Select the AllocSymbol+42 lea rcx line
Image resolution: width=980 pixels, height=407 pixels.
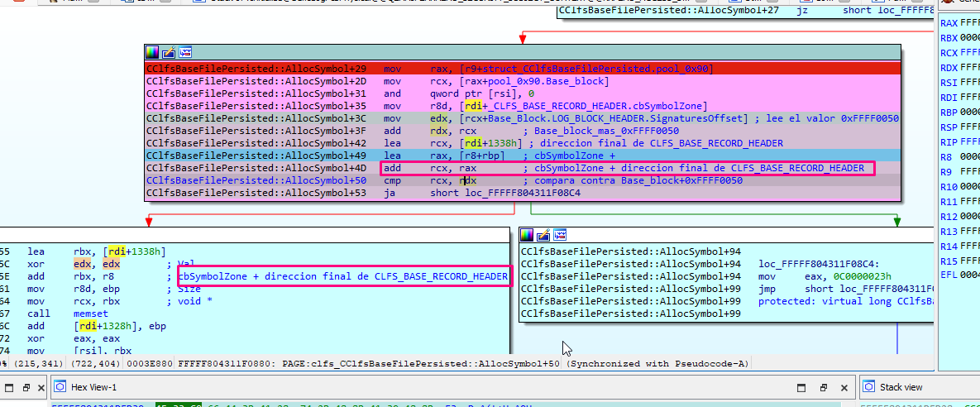click(x=523, y=143)
